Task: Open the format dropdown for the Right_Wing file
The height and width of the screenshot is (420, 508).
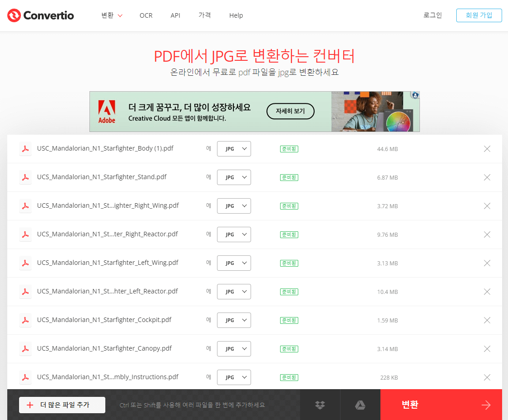Action: click(x=234, y=206)
